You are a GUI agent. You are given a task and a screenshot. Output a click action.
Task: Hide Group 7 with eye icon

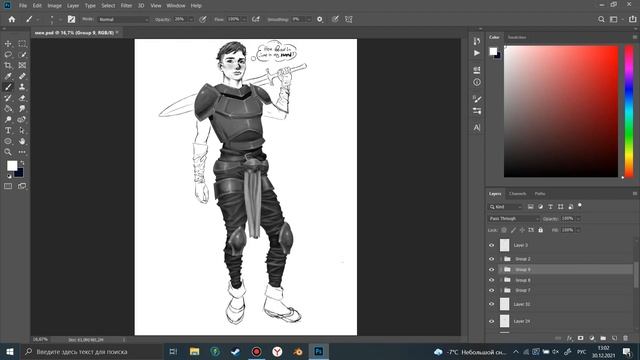click(x=491, y=290)
